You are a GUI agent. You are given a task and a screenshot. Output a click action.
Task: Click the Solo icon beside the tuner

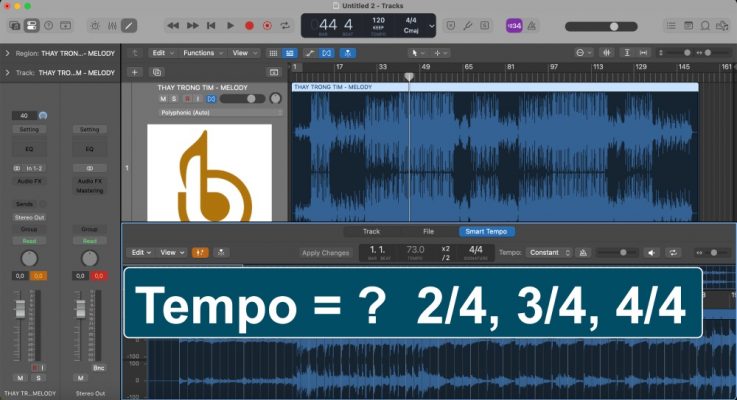point(485,25)
